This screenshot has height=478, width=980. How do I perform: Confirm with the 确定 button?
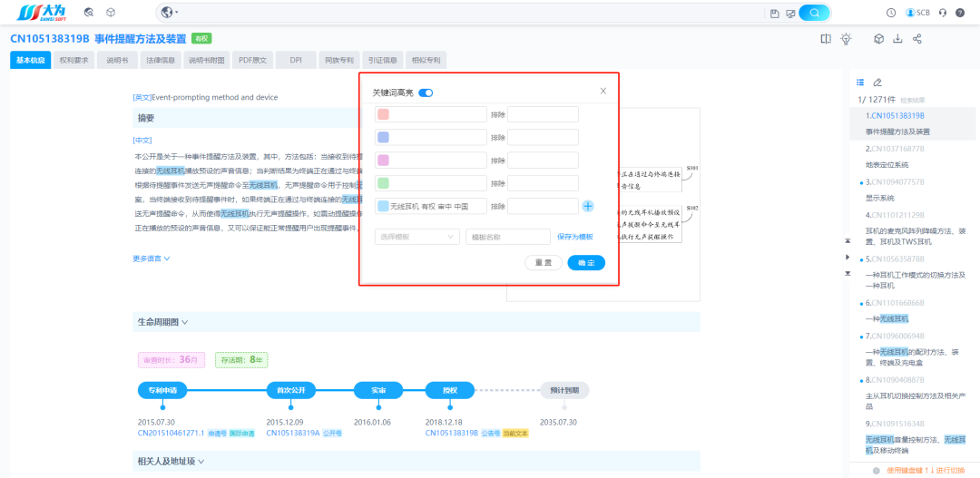pyautogui.click(x=586, y=262)
